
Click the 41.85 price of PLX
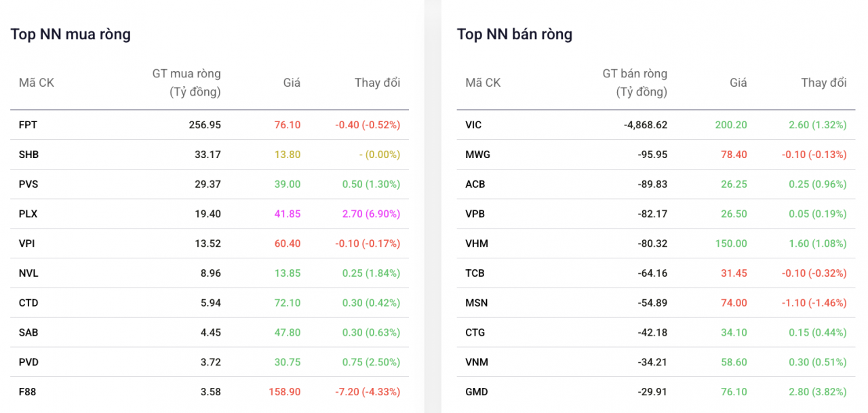click(x=288, y=214)
